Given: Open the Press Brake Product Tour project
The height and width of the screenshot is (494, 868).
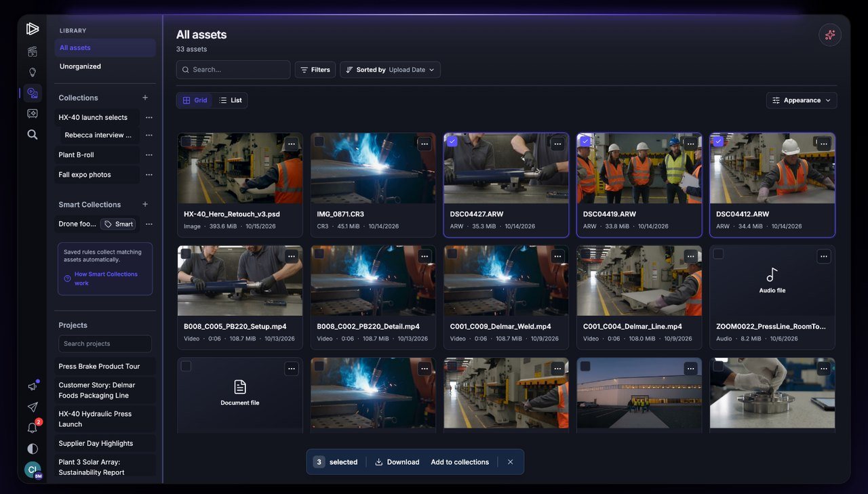Looking at the screenshot, I should coord(105,366).
